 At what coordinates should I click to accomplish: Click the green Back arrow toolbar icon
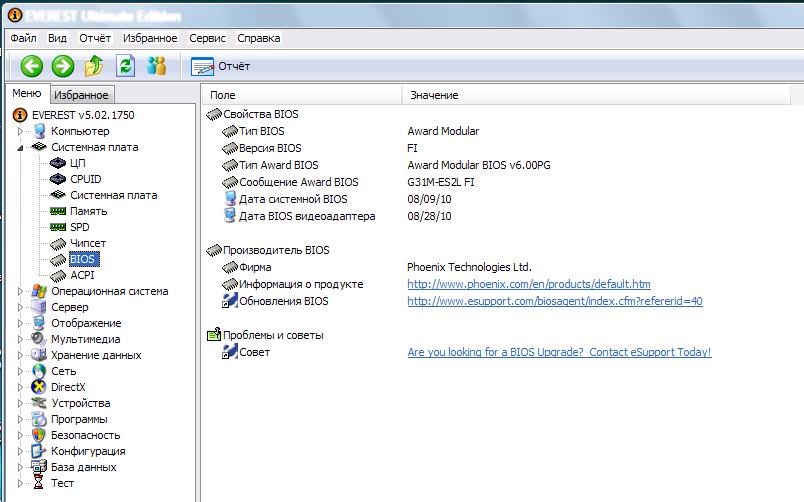click(x=31, y=66)
